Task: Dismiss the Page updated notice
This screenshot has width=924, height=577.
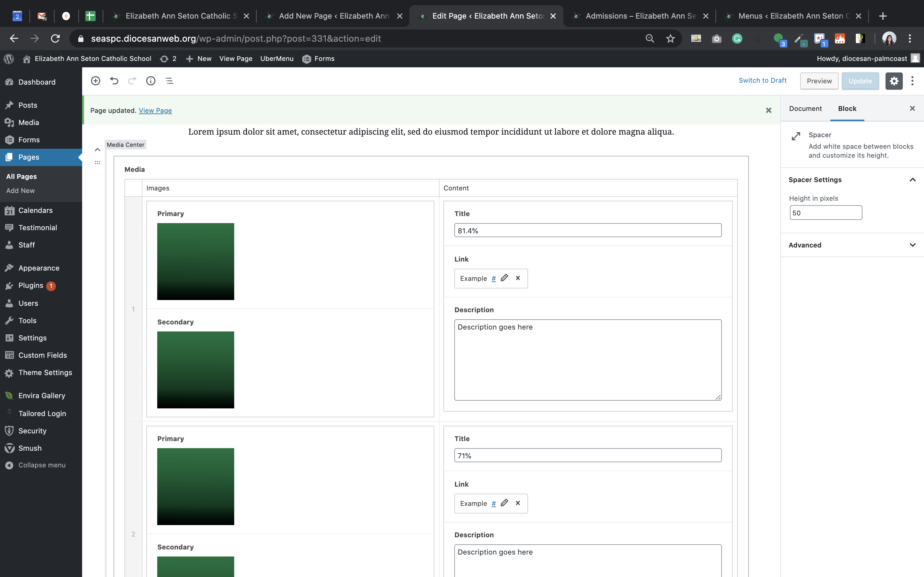Action: (x=768, y=110)
